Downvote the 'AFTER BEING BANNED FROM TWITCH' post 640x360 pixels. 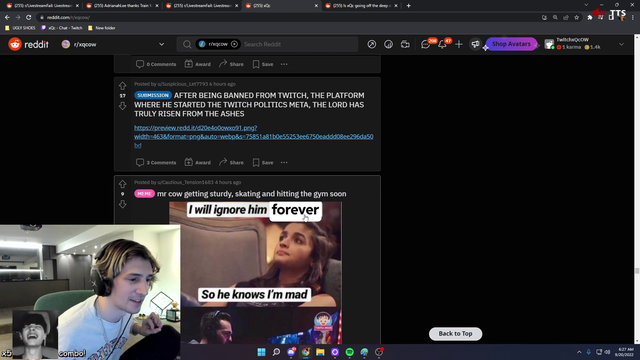coord(122,106)
